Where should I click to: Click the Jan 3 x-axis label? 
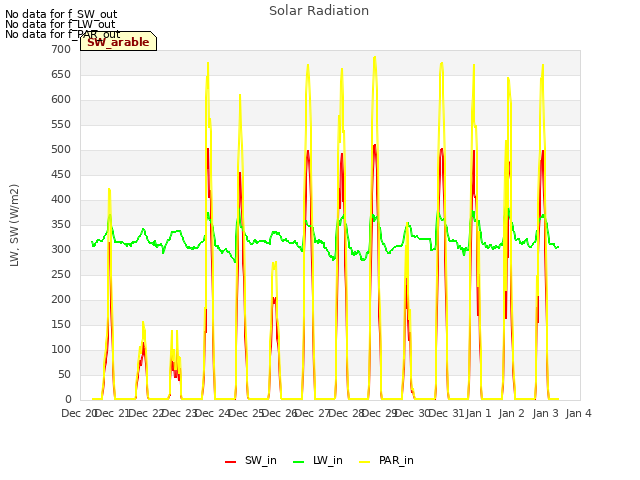click(x=545, y=413)
